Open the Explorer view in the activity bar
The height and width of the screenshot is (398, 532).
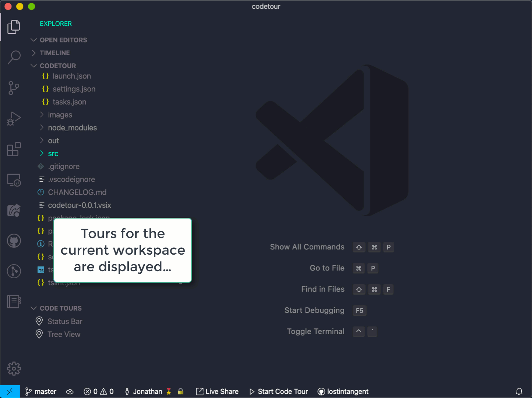pos(14,27)
